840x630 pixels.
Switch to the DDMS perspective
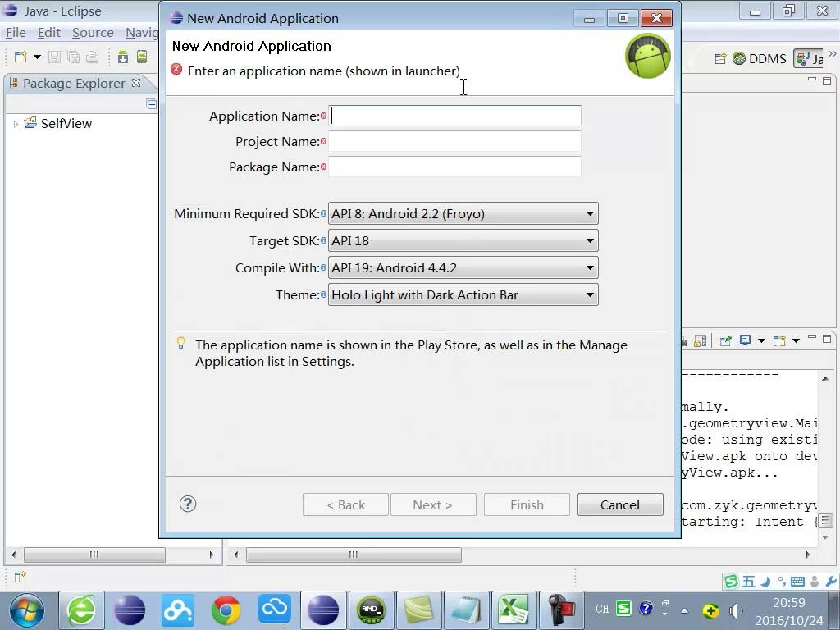(759, 58)
